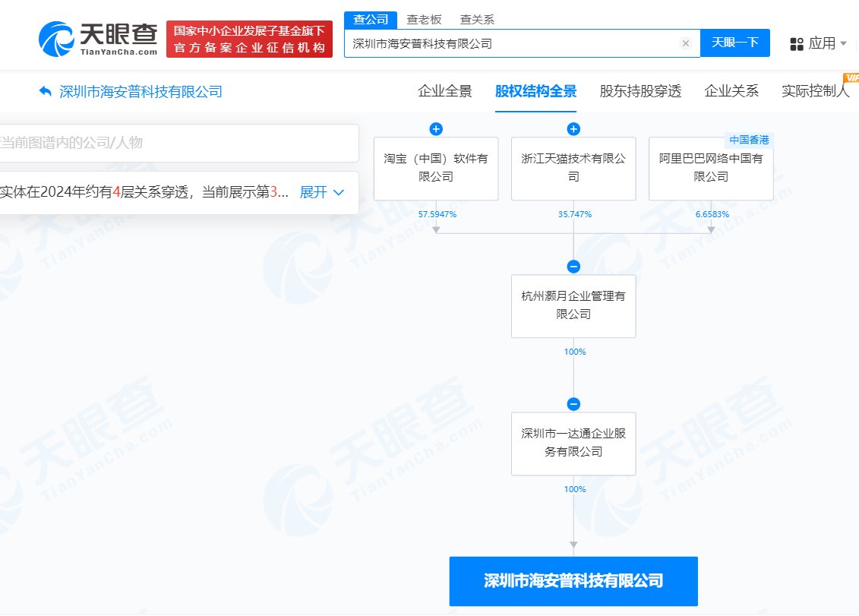The height and width of the screenshot is (616, 859).
Task: Collapse node above 深圳市一达通企业服务有限公司
Action: [x=573, y=404]
